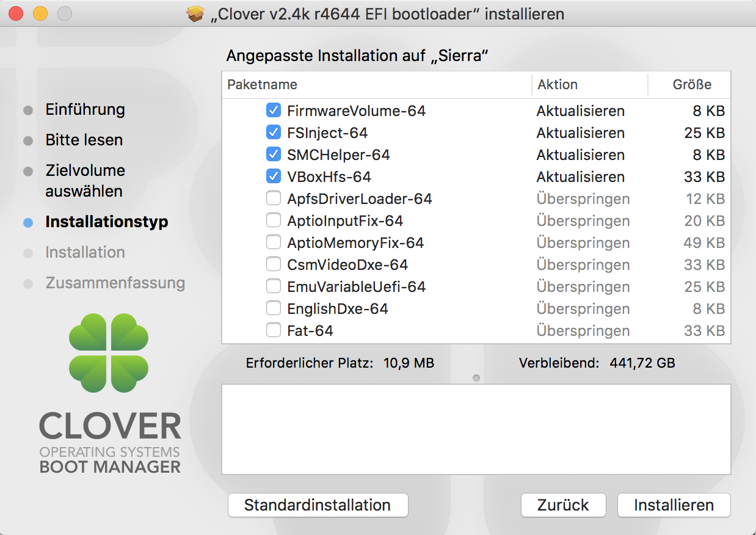Click the Größe column header
Viewport: 756px width, 535px height.
click(689, 84)
